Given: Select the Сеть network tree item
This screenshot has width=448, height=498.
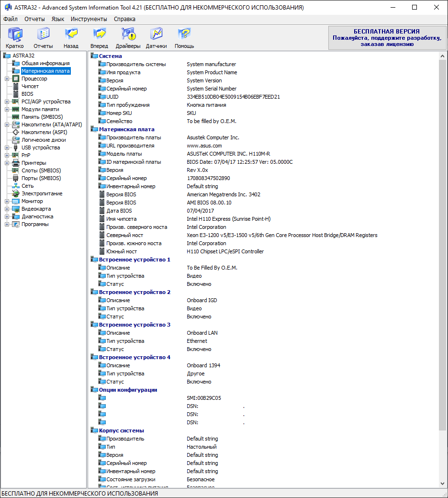Looking at the screenshot, I should click(28, 186).
